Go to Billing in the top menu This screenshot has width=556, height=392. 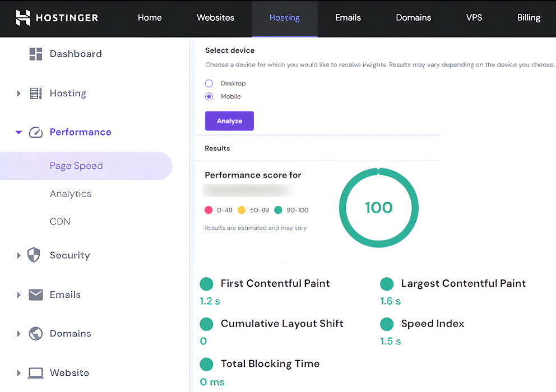(528, 18)
